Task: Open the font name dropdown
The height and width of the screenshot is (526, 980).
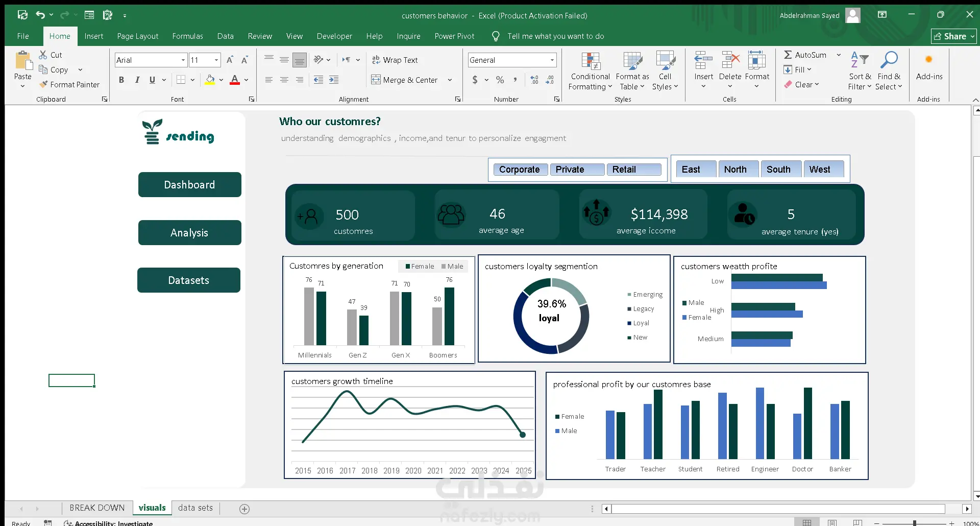Action: [x=183, y=60]
